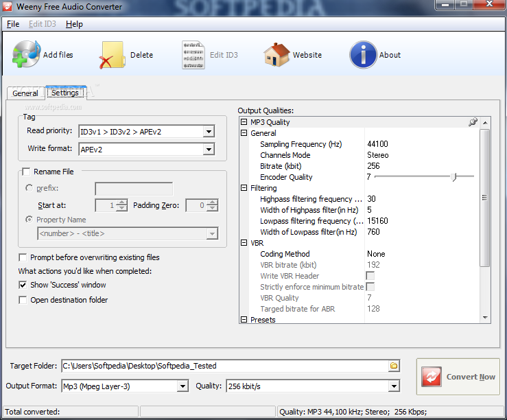Select the Property Name radio button
This screenshot has width=507, height=420.
[x=29, y=220]
